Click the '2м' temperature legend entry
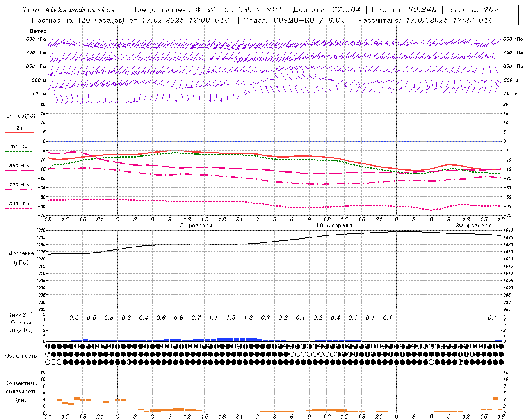 click(19, 128)
